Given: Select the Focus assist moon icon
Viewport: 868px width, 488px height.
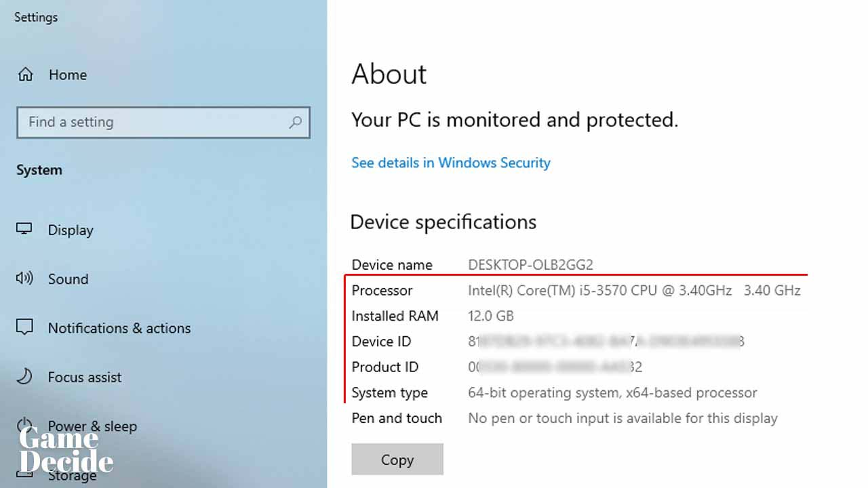Looking at the screenshot, I should pos(24,377).
